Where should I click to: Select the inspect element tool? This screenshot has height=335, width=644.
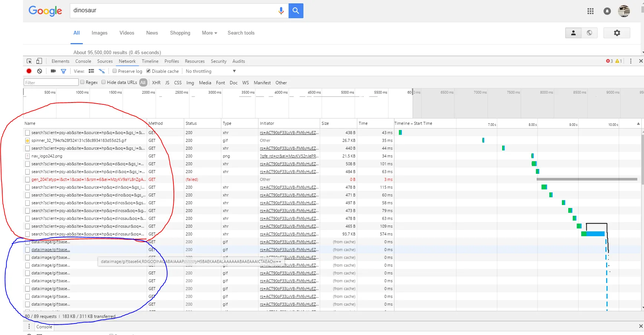tap(29, 61)
